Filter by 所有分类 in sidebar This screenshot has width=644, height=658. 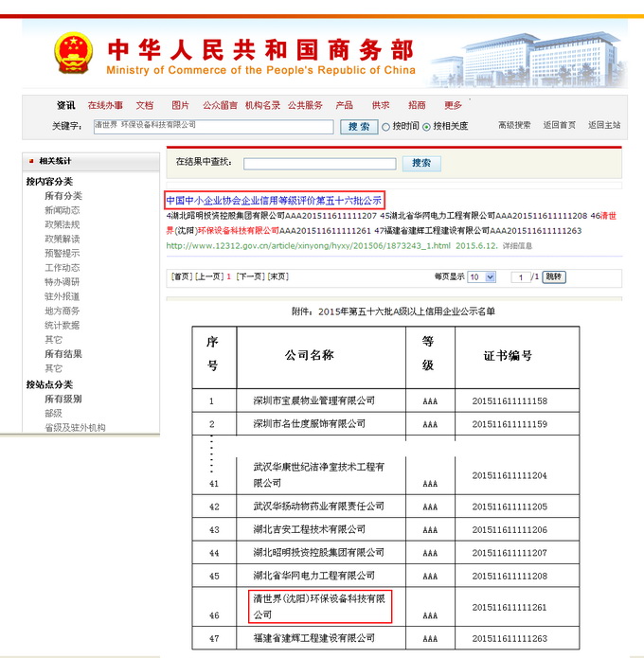pyautogui.click(x=63, y=196)
